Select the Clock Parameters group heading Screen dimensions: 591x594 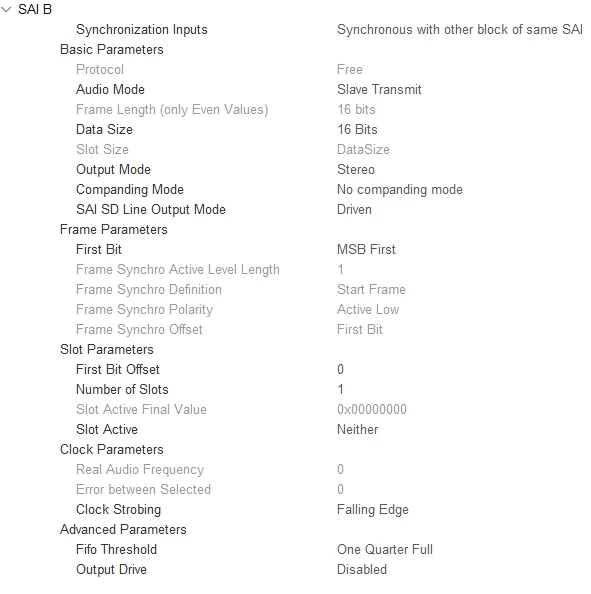tap(112, 450)
